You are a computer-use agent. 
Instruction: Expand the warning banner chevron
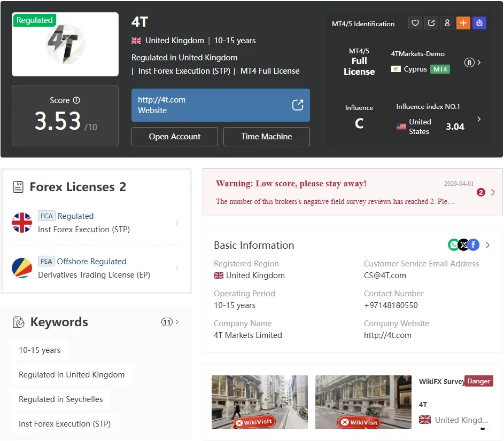[x=493, y=192]
